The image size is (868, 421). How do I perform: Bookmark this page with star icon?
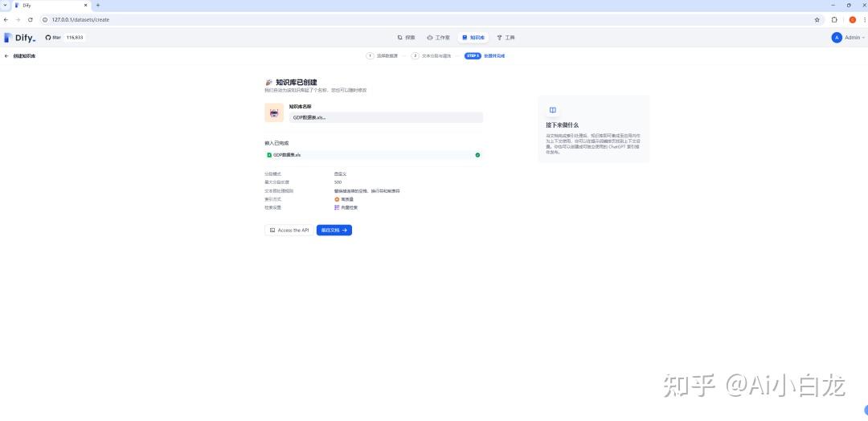pyautogui.click(x=817, y=19)
